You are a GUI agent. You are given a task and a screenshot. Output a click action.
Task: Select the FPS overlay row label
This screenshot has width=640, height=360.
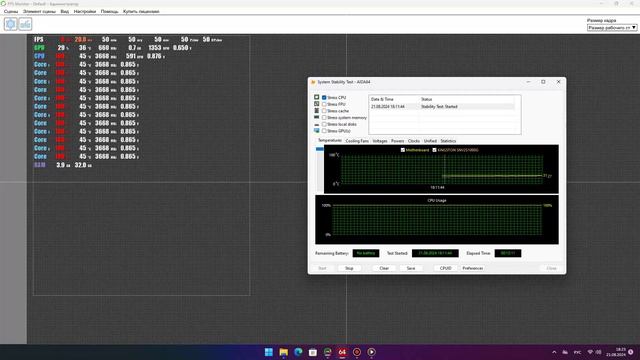[39, 40]
